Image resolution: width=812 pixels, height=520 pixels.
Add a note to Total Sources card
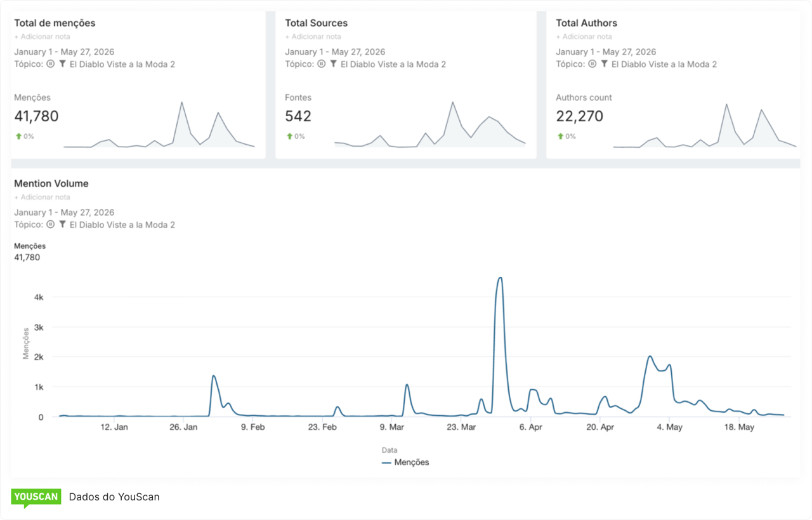[313, 37]
